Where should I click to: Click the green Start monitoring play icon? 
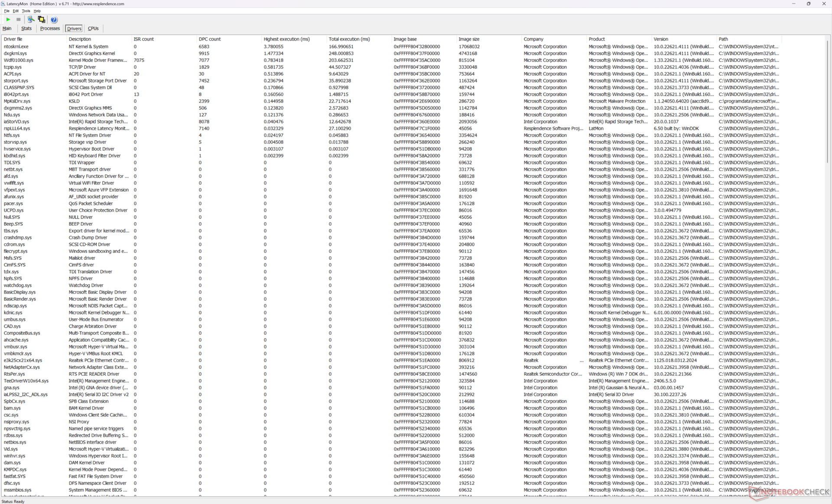[8, 19]
